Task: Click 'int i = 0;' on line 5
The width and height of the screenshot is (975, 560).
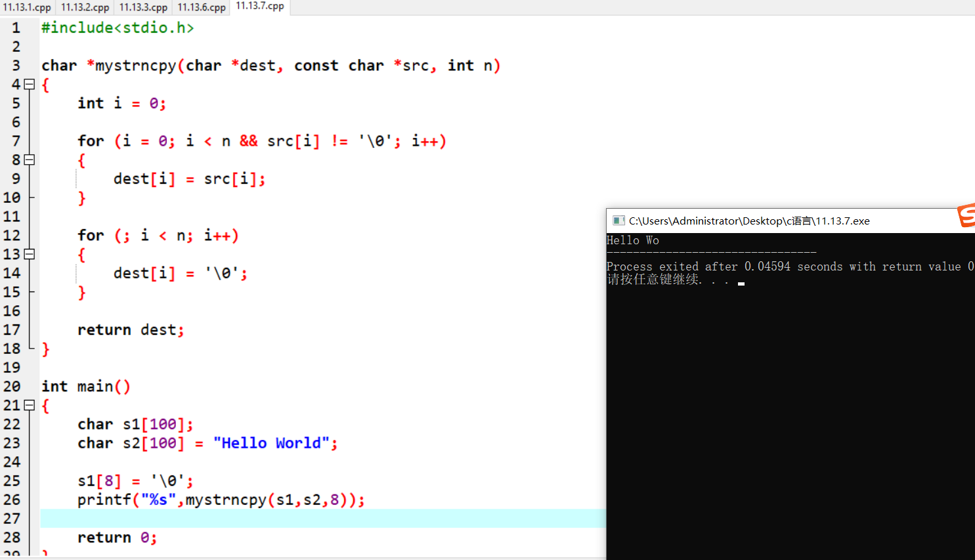Action: pyautogui.click(x=121, y=103)
